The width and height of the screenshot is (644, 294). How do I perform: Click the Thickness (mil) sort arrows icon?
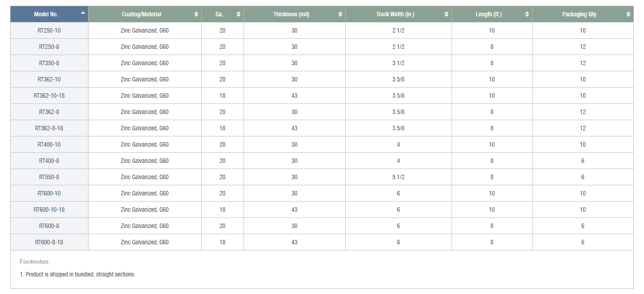tap(340, 14)
